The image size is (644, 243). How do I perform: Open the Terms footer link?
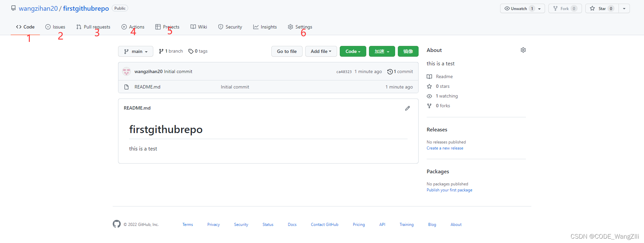coord(187,225)
